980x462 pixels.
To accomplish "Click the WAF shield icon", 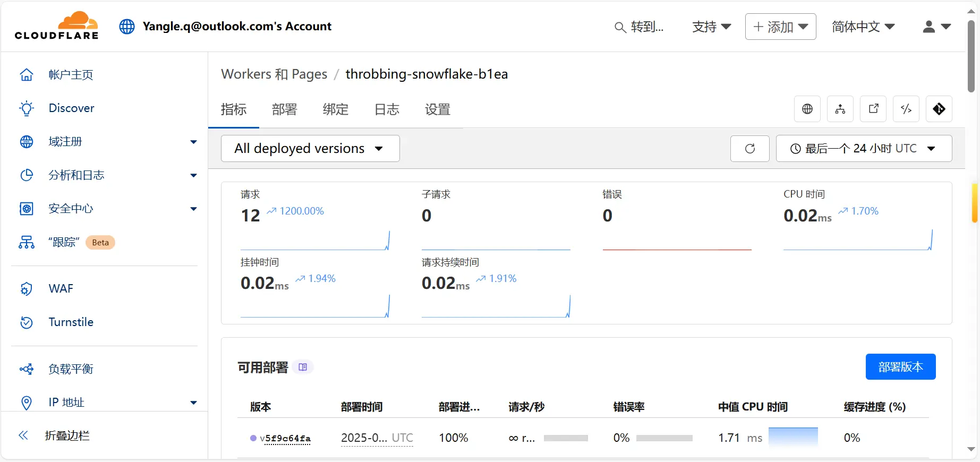I will 27,289.
